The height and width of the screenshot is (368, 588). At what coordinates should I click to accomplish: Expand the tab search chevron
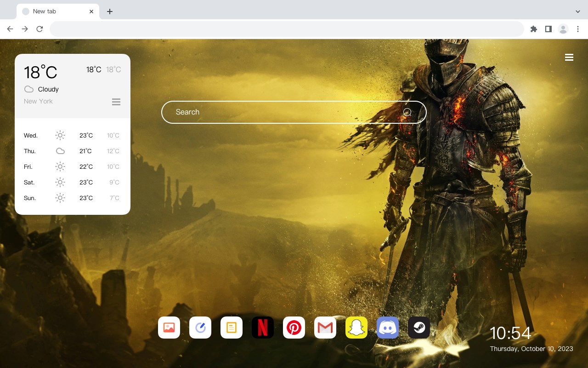(578, 11)
